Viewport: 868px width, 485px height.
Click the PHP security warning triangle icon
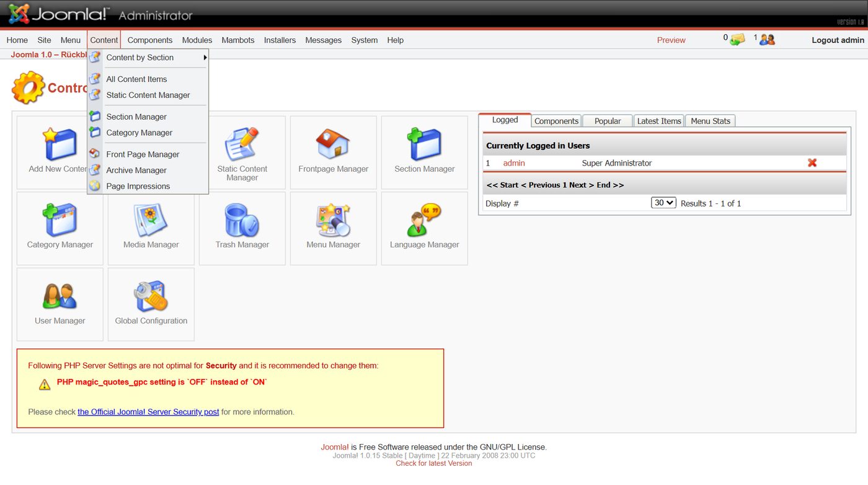pos(45,385)
